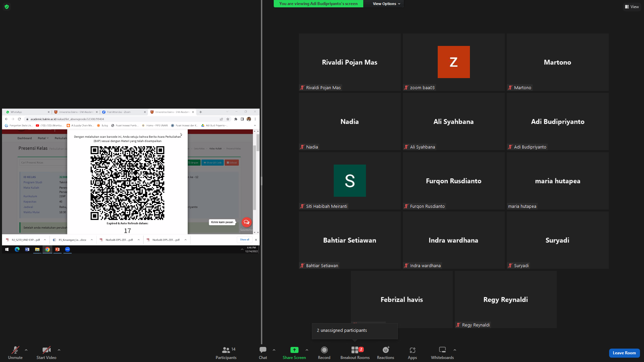644x362 pixels.
Task: Select Universitas Bakrie tab beside WhatsApp tab
Action: 76,112
